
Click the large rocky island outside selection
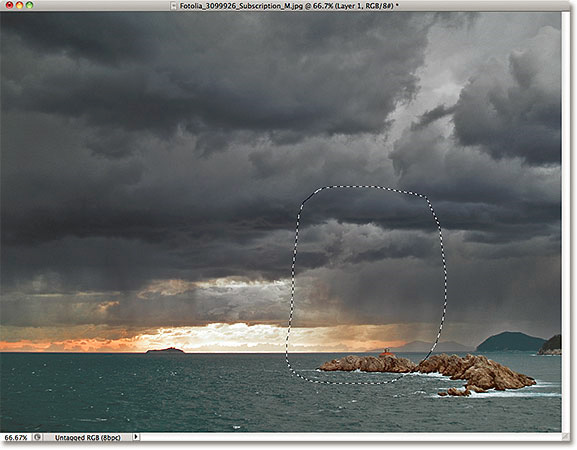(478, 372)
